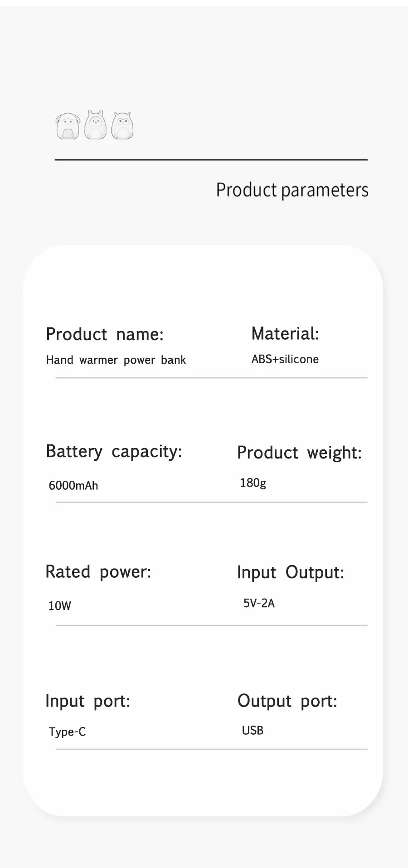
Task: Click the Type-C value
Action: (x=67, y=732)
